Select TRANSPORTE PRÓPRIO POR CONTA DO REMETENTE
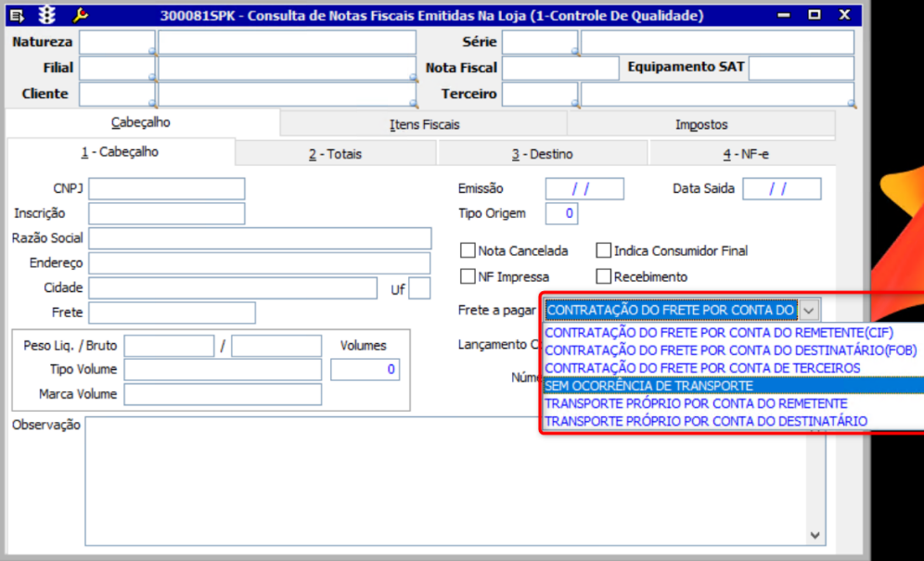This screenshot has width=924, height=561. pos(696,403)
